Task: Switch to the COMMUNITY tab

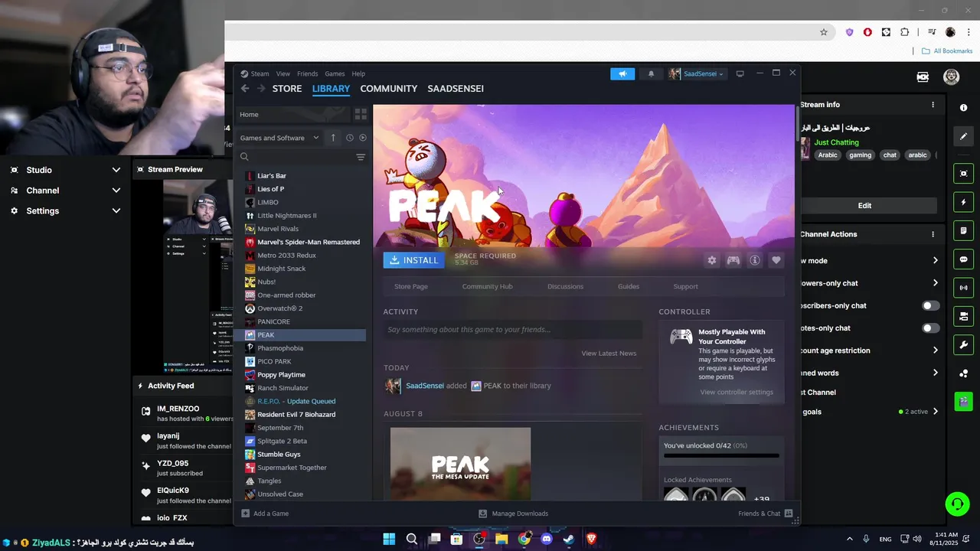Action: point(389,89)
